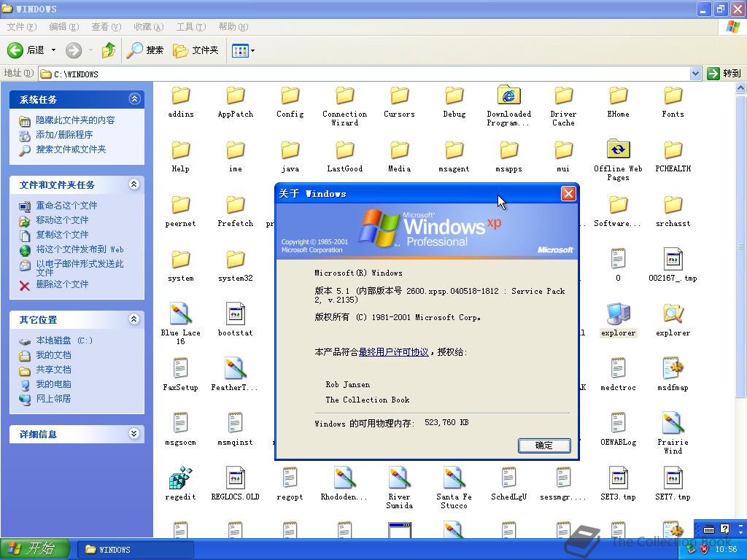Open the 最终用户许可协议 link

click(x=393, y=352)
